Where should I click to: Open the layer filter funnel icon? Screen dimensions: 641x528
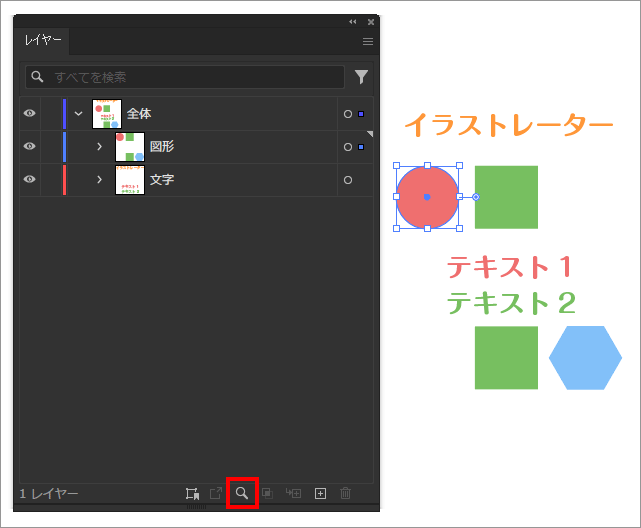coord(361,76)
